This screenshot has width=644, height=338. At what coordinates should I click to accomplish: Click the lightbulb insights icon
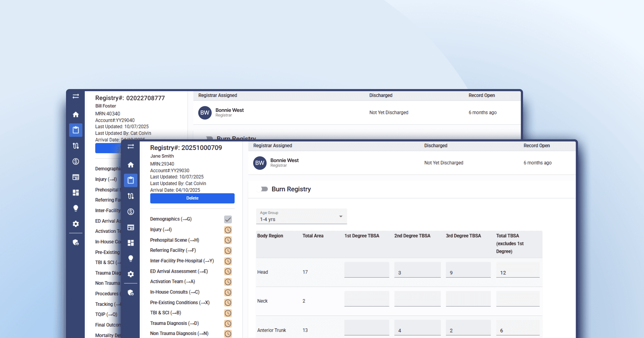(x=131, y=259)
